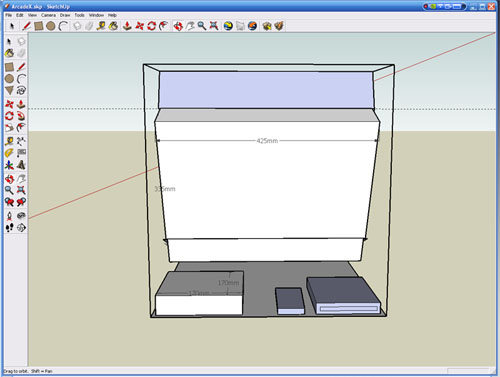Click the Google Earth current view icon
Image resolution: width=500 pixels, height=377 pixels.
point(228,26)
